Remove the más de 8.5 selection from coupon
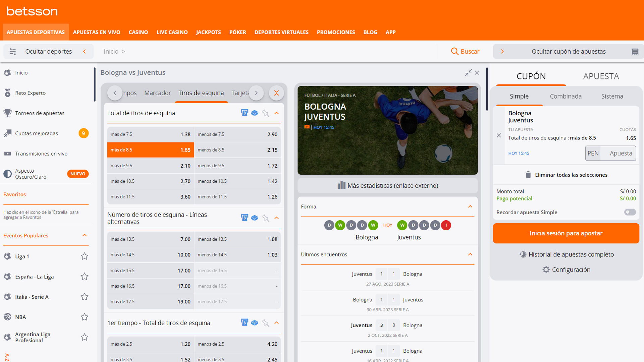644x362 pixels. [499, 135]
